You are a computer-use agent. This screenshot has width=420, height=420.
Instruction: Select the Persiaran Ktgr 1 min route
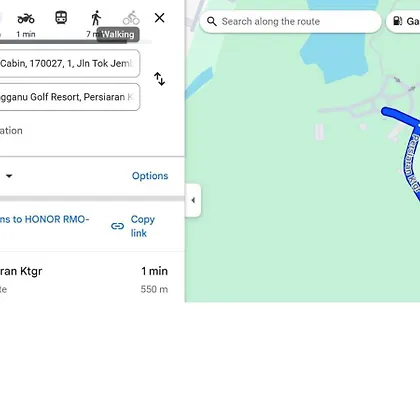coord(84,279)
